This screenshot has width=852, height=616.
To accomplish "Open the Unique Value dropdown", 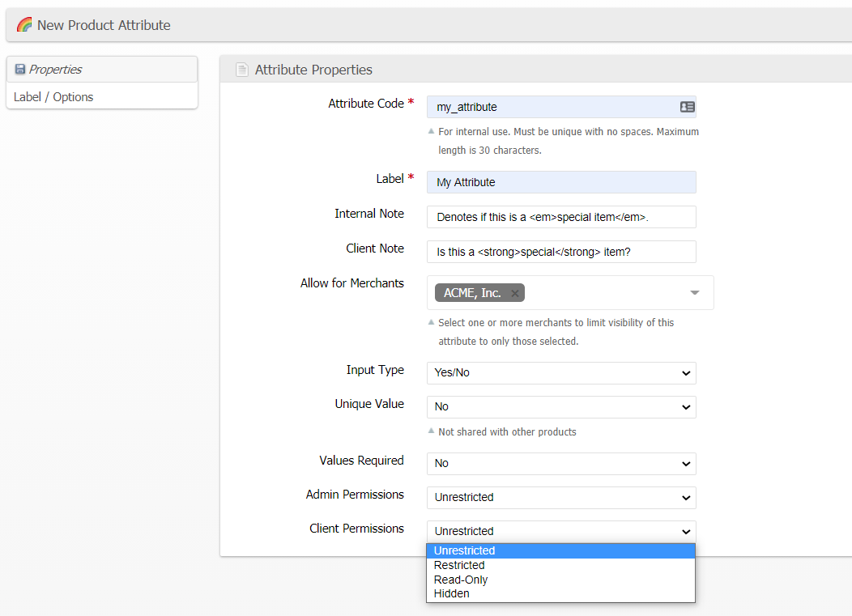I will [560, 407].
